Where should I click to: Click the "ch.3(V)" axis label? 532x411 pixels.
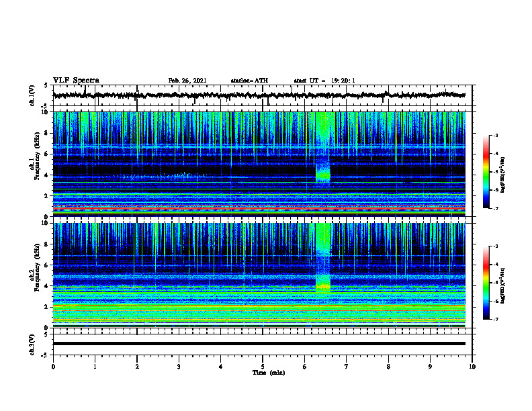click(32, 345)
